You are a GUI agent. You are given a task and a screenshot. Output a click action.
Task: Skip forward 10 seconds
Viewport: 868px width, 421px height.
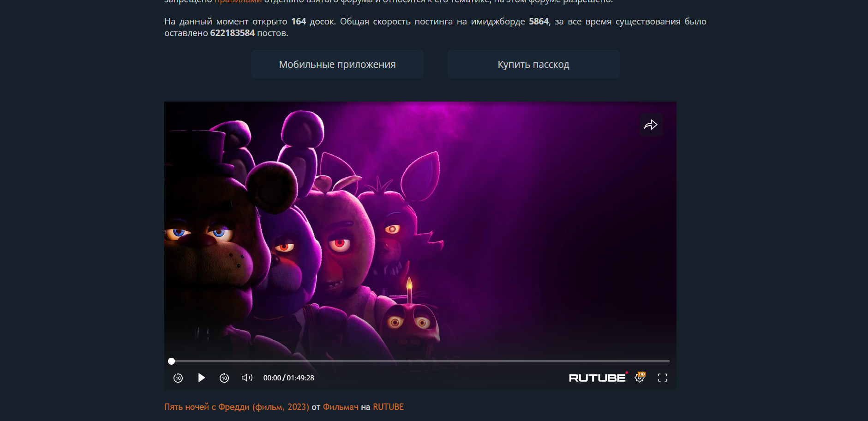(x=224, y=378)
